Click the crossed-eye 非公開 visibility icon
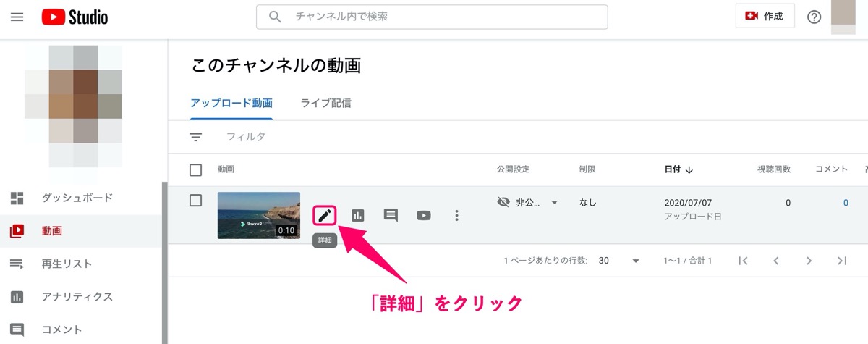 pos(504,202)
